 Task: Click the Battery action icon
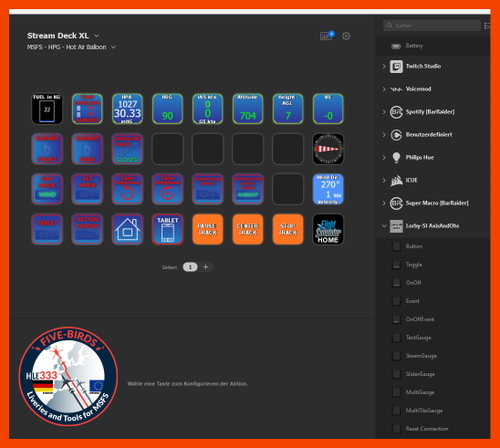tap(396, 46)
